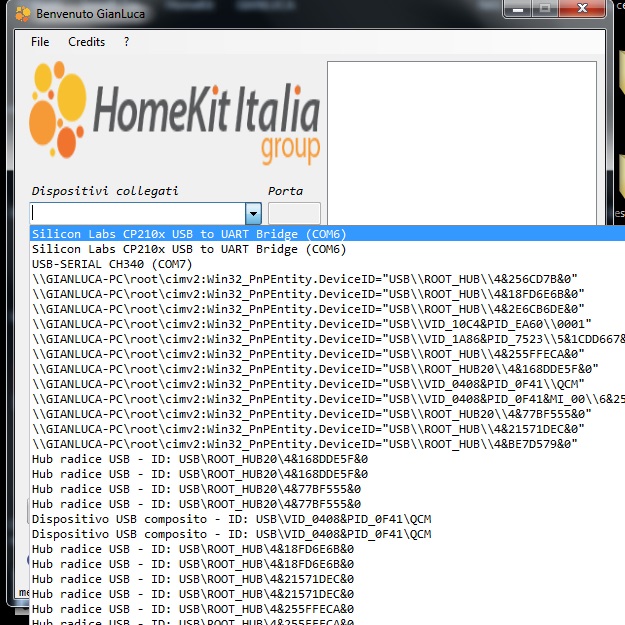
Task: Select the Win32_PnPEntity ROOT_HUB 4&256CD7B&0 entry
Action: [x=305, y=279]
